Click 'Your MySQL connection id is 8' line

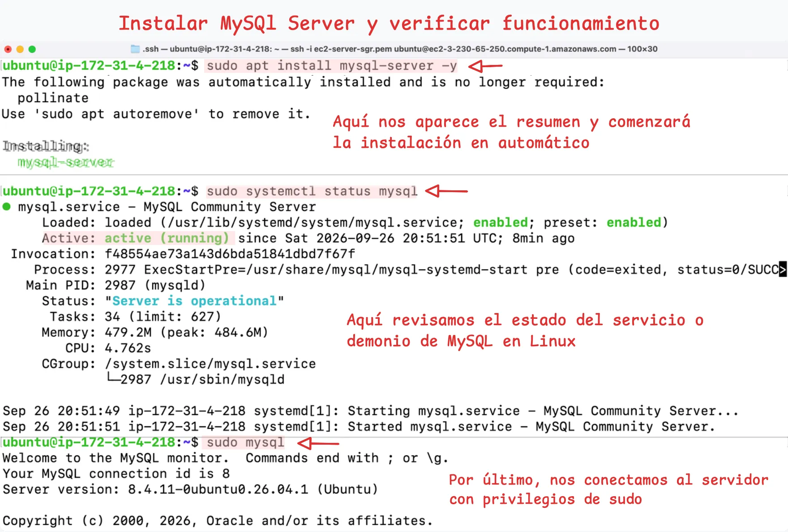click(x=116, y=474)
